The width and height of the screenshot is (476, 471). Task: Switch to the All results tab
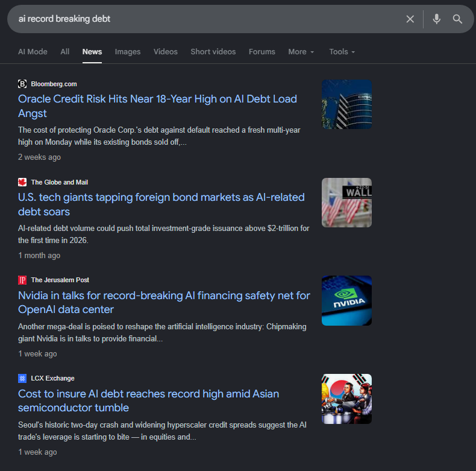[64, 52]
